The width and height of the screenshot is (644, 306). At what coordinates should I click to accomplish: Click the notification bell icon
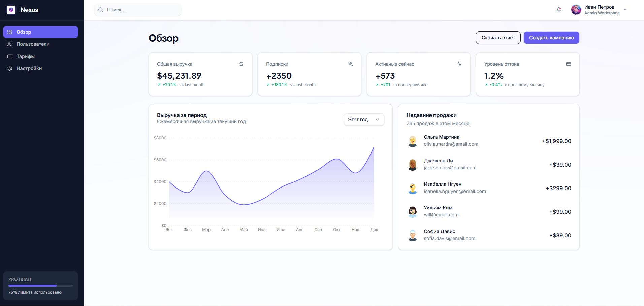[559, 10]
